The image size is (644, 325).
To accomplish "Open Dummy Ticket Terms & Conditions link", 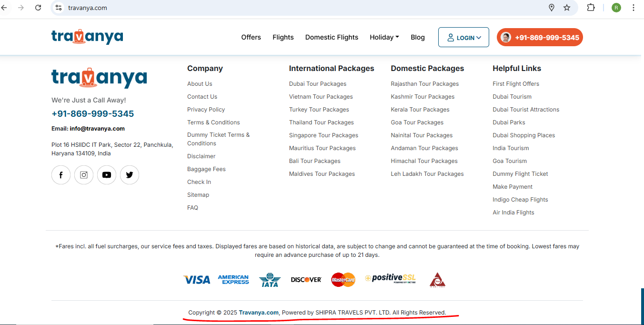I will (218, 139).
